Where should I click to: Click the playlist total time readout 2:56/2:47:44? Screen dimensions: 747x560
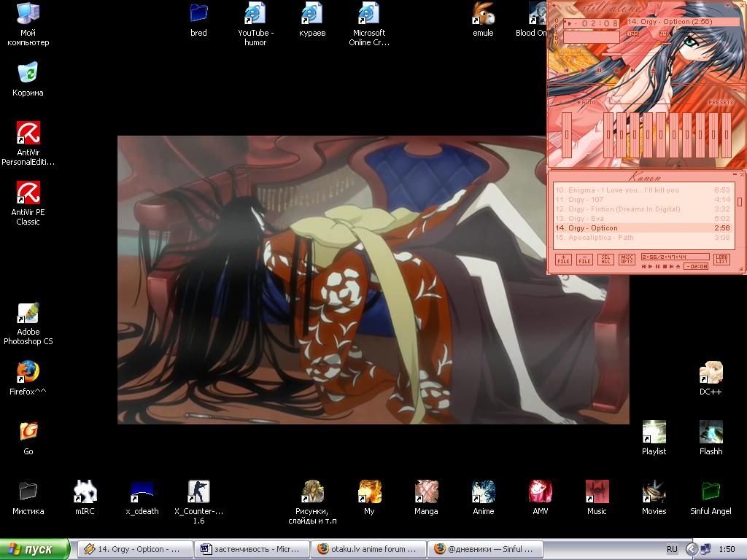pyautogui.click(x=675, y=257)
